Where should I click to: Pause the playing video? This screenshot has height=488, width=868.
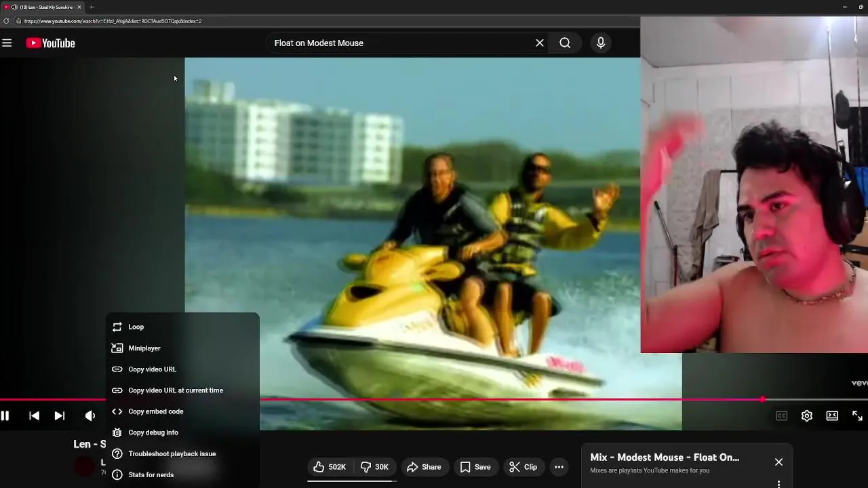[x=5, y=416]
